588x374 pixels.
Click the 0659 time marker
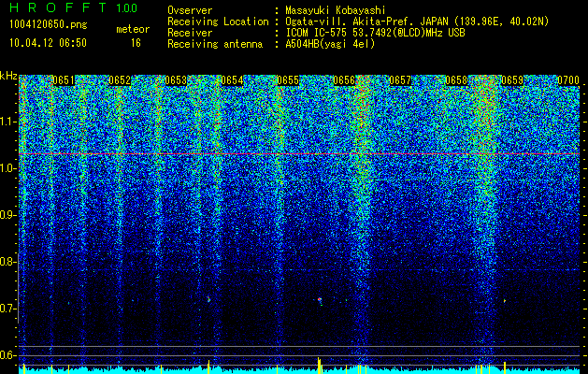pyautogui.click(x=512, y=80)
